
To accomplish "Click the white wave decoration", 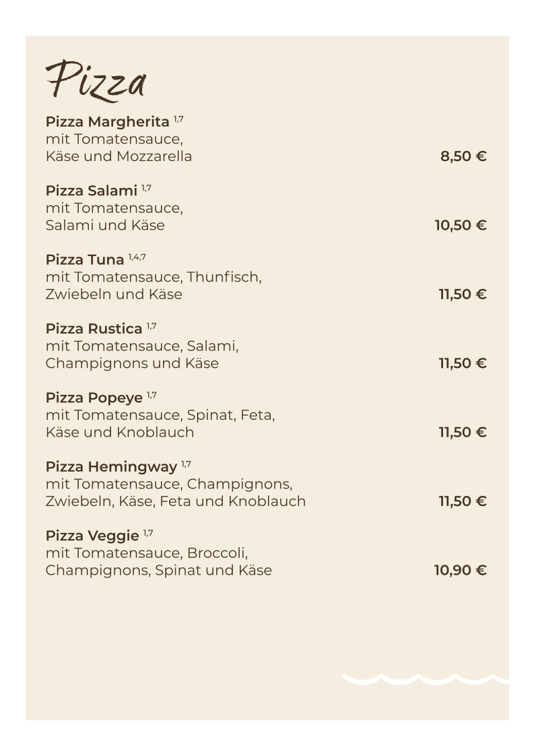I will [424, 679].
